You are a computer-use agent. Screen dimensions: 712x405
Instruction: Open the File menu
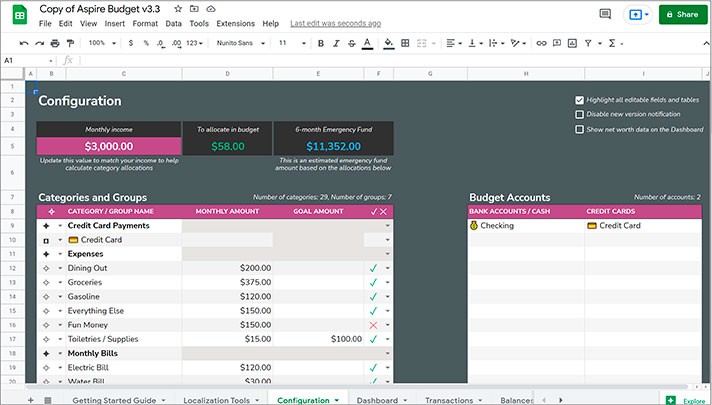tap(45, 24)
